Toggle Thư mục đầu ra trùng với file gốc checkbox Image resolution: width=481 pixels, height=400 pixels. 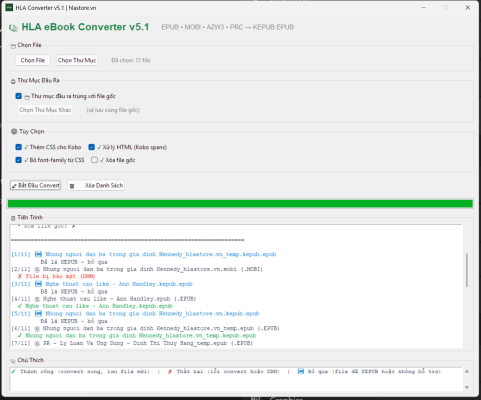coord(19,96)
